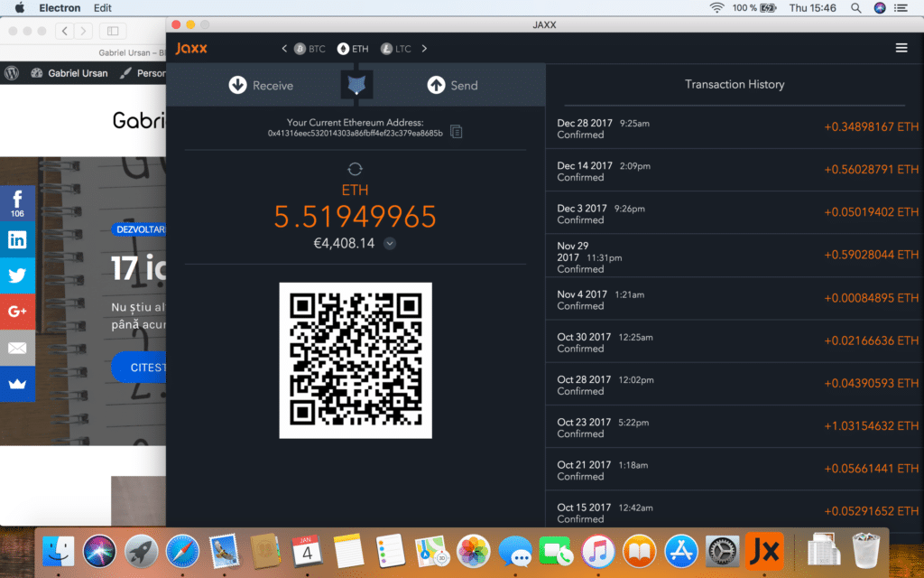Open the Dec 3 2017 transaction

(735, 213)
